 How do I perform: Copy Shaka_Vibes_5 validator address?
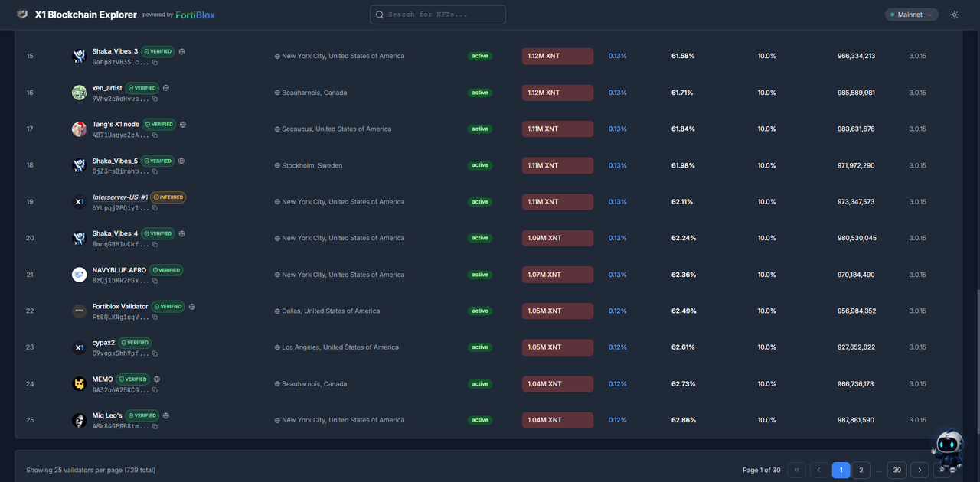[x=155, y=171]
